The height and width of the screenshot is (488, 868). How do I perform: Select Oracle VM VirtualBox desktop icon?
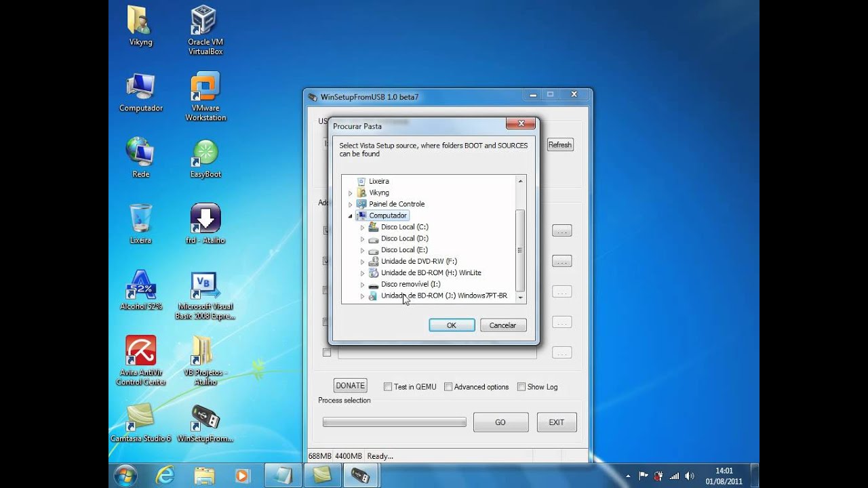point(205,30)
